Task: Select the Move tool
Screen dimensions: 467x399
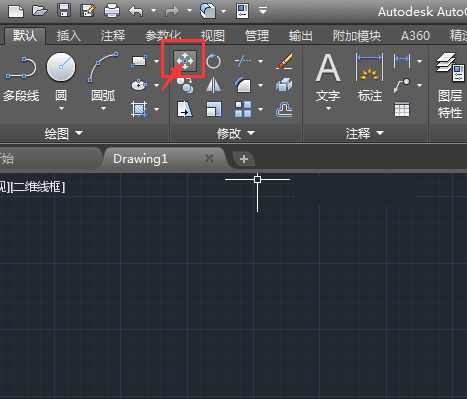Action: pyautogui.click(x=185, y=61)
